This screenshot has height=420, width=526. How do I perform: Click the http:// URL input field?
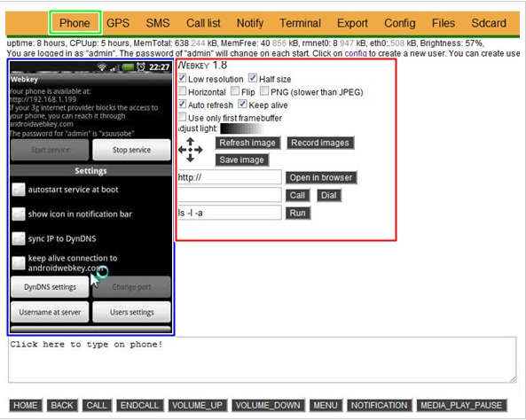coord(230,177)
